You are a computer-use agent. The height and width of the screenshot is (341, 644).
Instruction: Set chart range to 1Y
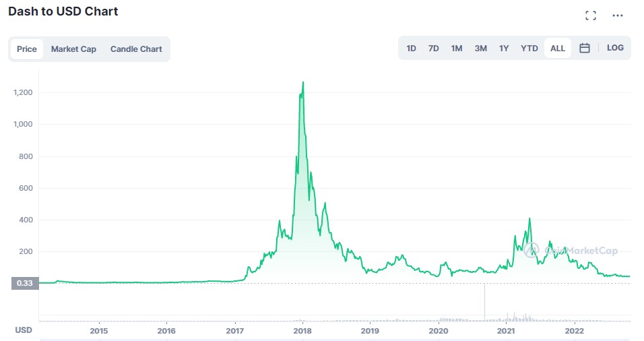504,48
